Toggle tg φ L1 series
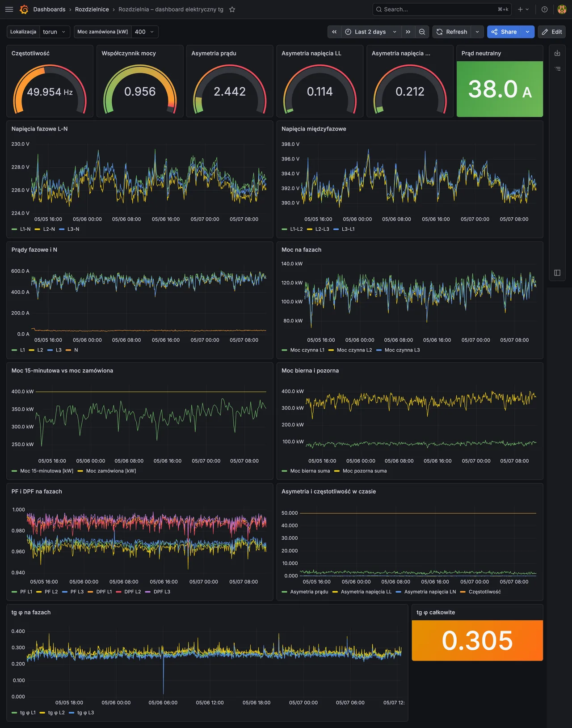 (28, 713)
